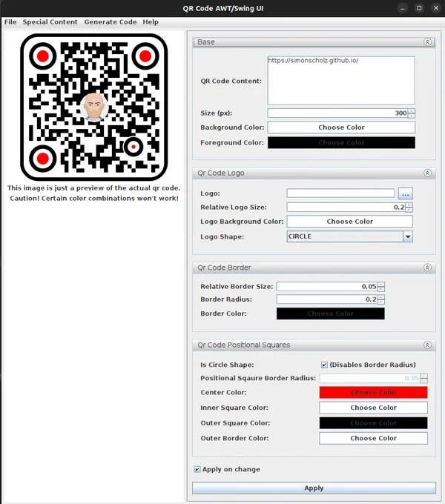Collapse the Qr Code Positional Squares chevron
445x504 pixels.
427,345
